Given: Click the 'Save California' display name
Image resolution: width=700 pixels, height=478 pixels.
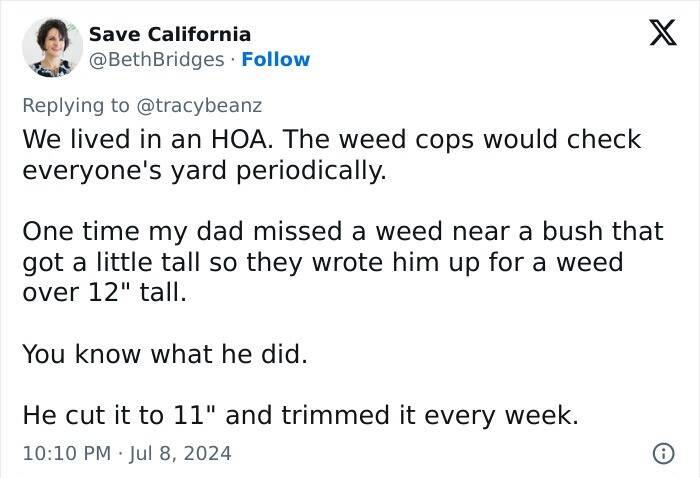Looking at the screenshot, I should pos(170,35).
